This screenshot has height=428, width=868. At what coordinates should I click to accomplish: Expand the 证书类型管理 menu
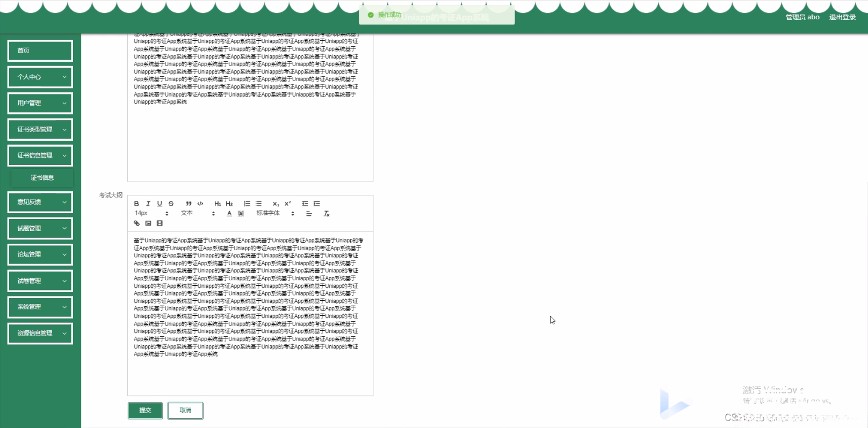tap(40, 129)
